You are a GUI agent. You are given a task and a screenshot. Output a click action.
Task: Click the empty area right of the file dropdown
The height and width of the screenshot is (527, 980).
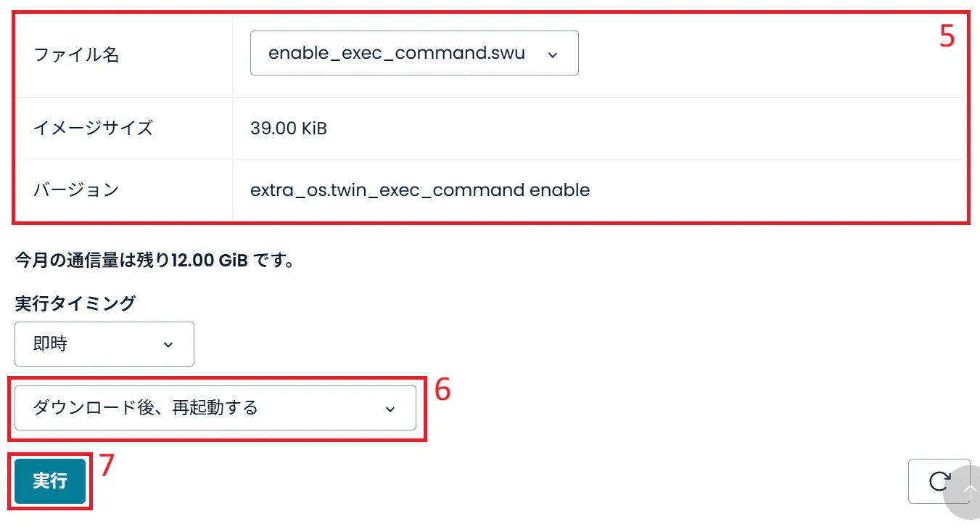point(762,54)
